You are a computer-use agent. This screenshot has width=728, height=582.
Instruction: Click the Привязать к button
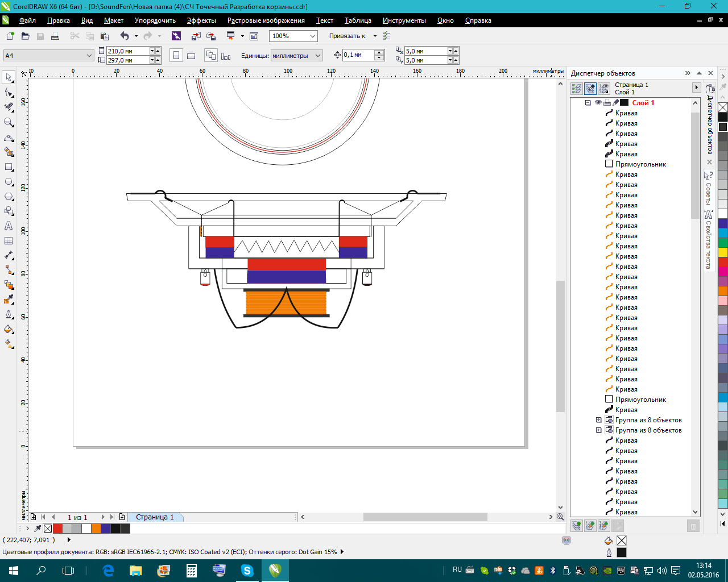pos(348,36)
